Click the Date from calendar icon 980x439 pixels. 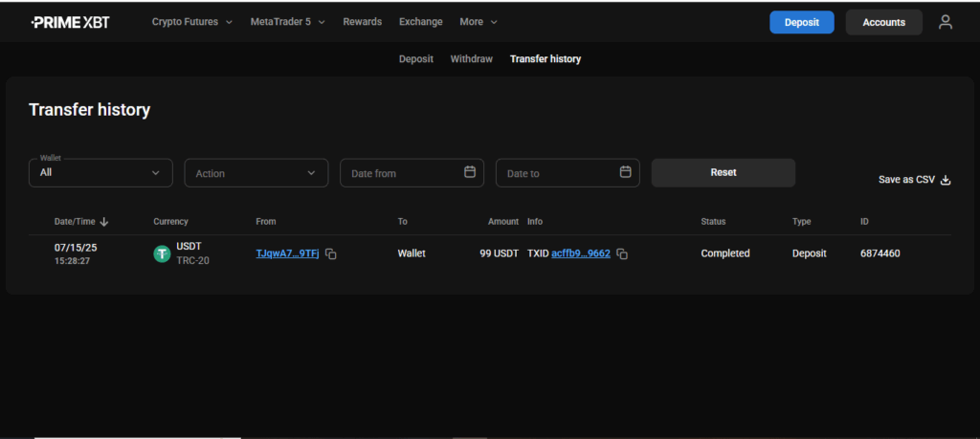point(470,172)
